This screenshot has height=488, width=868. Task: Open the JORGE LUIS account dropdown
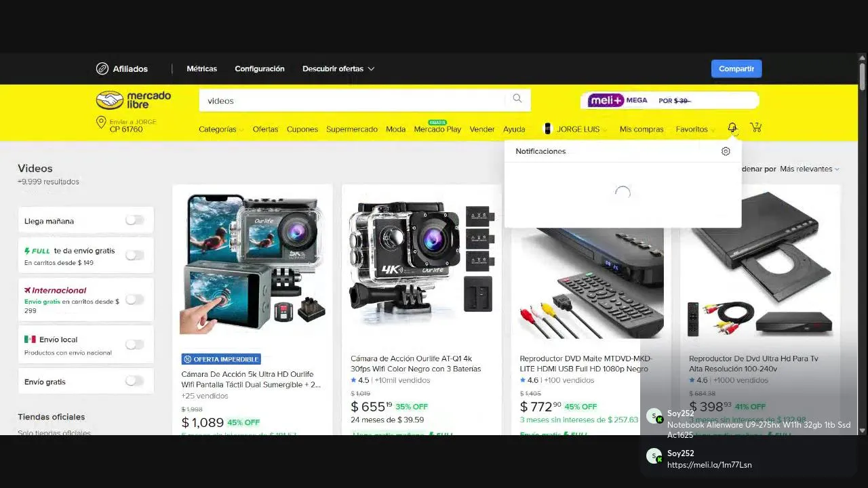tap(581, 129)
